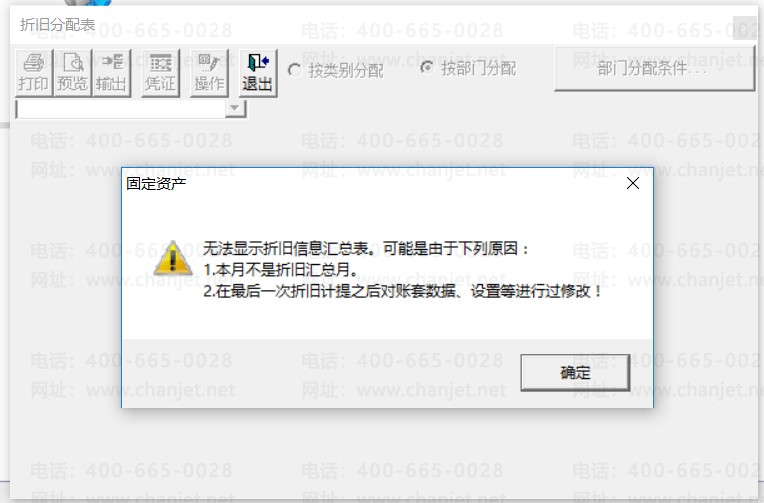
Task: Confirm the dialog with 确定
Action: 575,373
